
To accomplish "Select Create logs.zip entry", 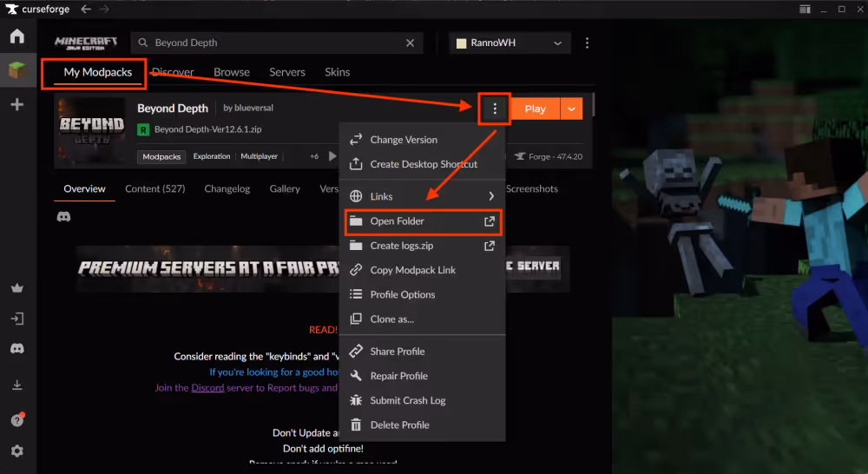I will click(x=423, y=246).
